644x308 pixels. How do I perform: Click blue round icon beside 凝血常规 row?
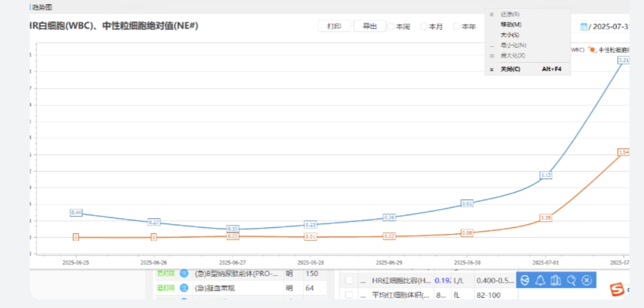[184, 288]
